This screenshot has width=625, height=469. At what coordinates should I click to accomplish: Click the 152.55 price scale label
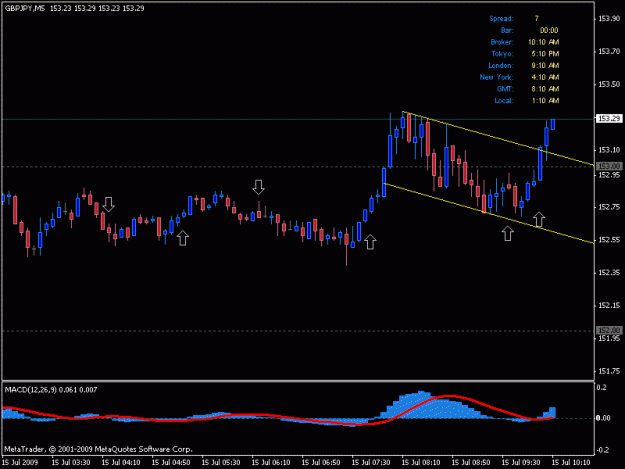click(x=609, y=240)
